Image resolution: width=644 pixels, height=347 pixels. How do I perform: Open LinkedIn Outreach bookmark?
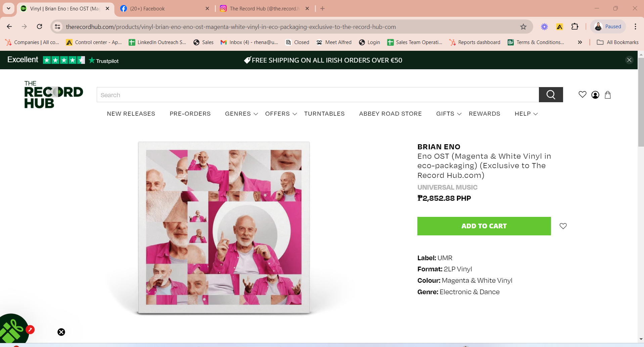point(157,42)
